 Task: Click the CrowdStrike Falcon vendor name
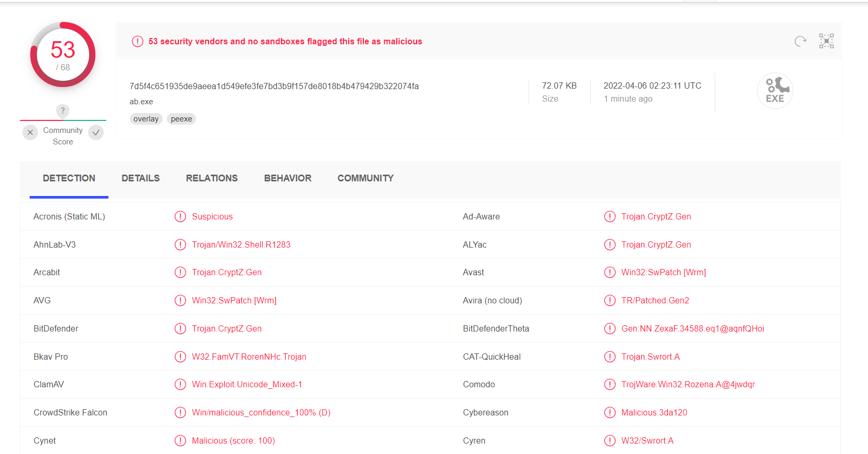click(x=70, y=412)
